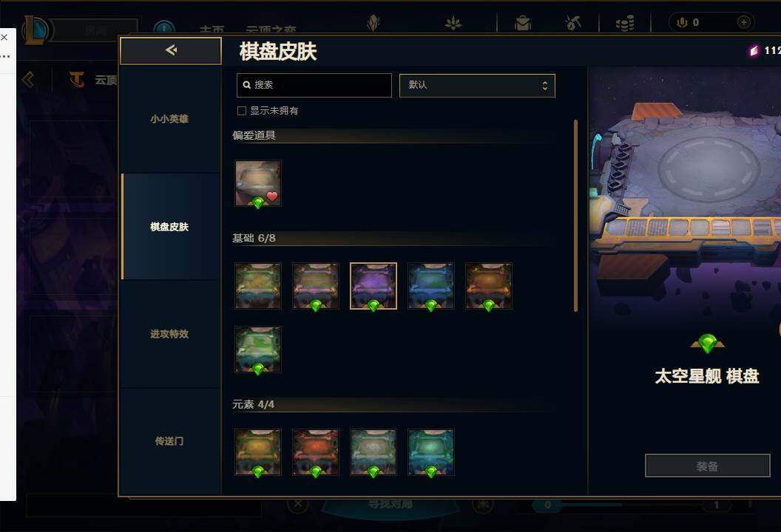Select the pink basic arena skin
Image resolution: width=781 pixels, height=532 pixels.
(315, 286)
